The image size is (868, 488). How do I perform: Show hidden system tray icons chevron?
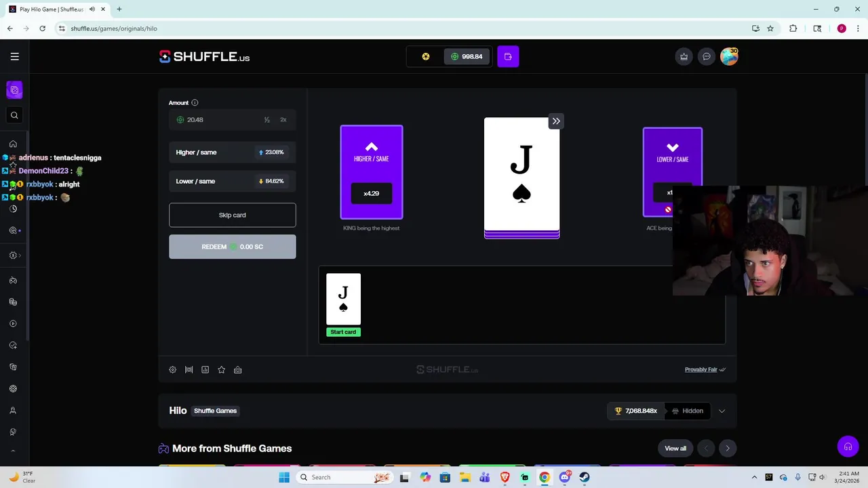(754, 477)
